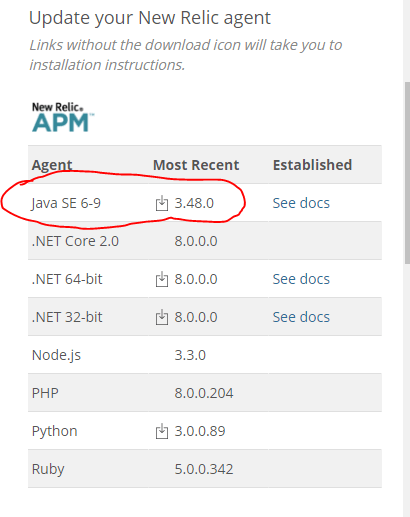Click See docs for .NET 64-bit
Viewport: 410px width, 517px height.
click(301, 279)
